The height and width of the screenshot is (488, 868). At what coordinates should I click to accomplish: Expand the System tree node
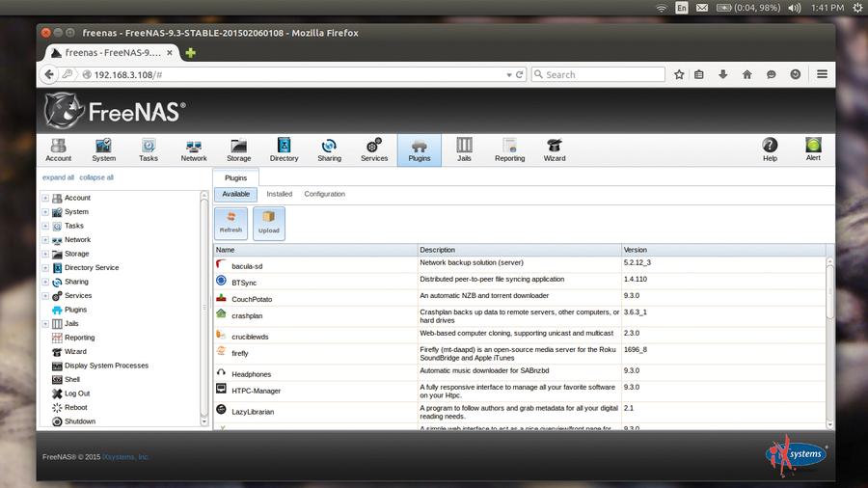pos(45,211)
